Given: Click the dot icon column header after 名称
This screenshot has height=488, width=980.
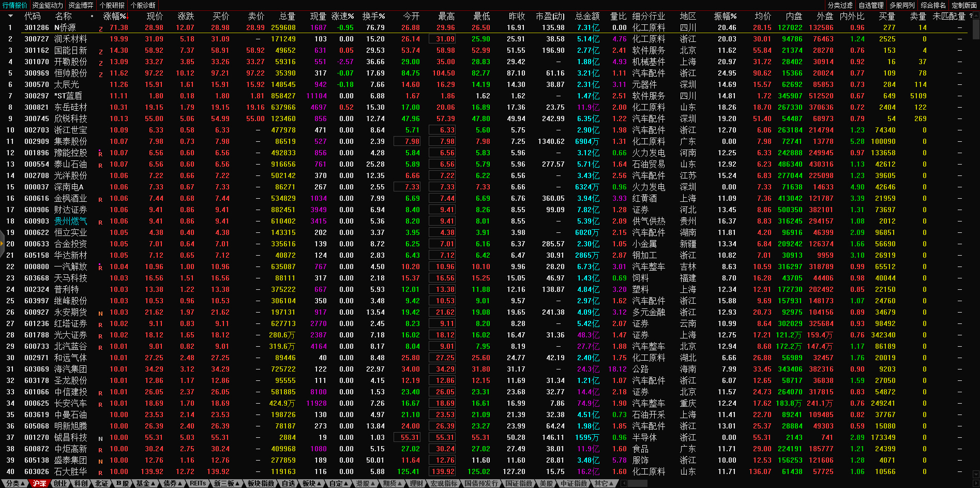Looking at the screenshot, I should pos(92,16).
